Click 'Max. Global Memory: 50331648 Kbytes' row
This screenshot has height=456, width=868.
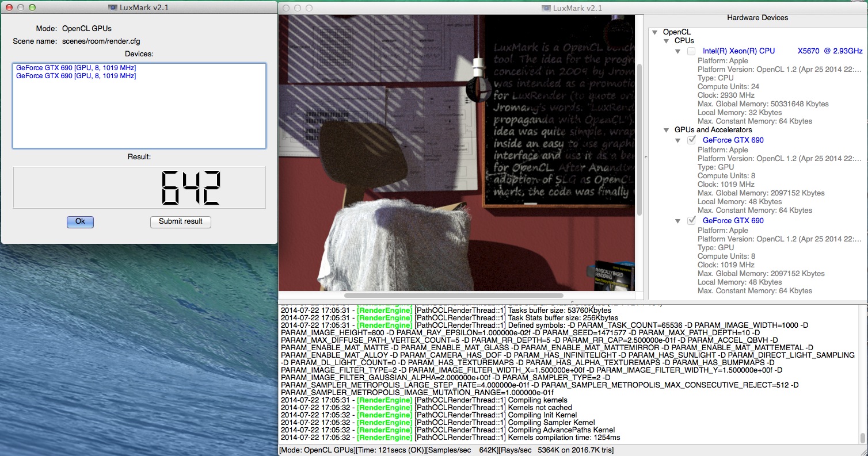pyautogui.click(x=763, y=104)
